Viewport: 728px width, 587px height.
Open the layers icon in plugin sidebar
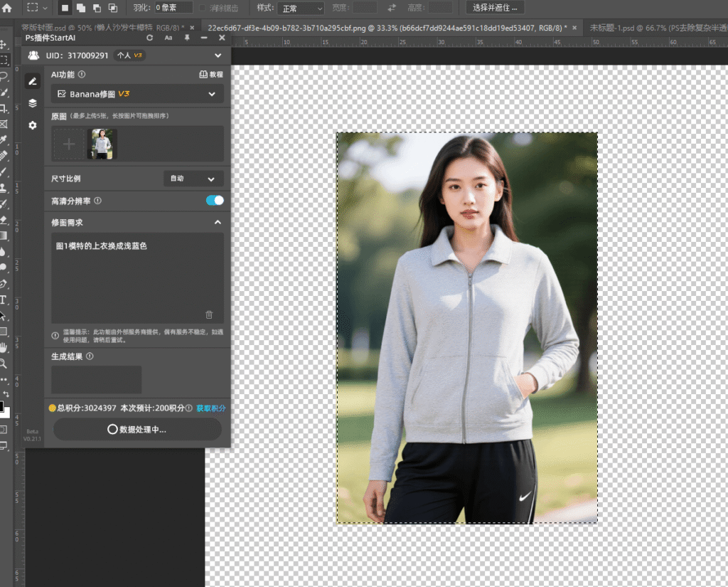33,103
